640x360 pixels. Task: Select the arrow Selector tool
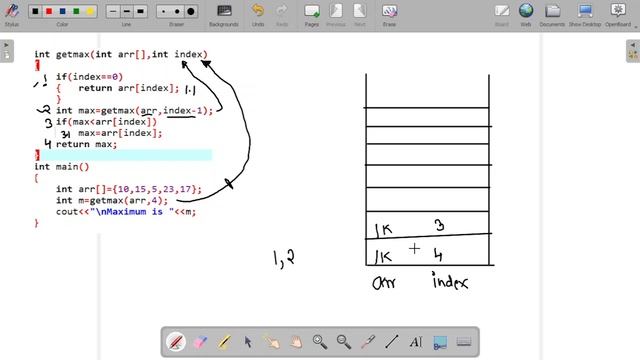248,342
